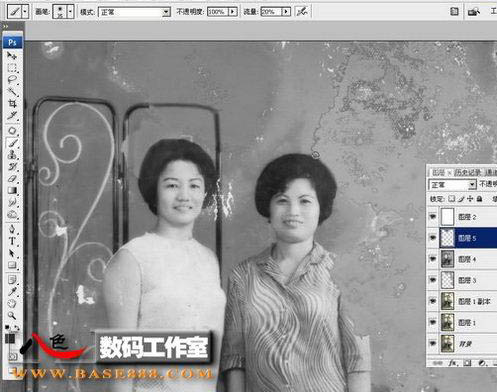Image resolution: width=497 pixels, height=392 pixels.
Task: Open tool preset picker arrow
Action: click(25, 12)
